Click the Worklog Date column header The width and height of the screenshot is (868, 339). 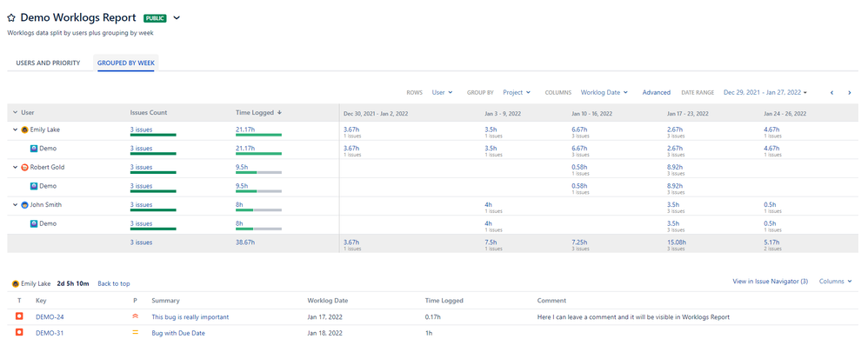pyautogui.click(x=328, y=301)
